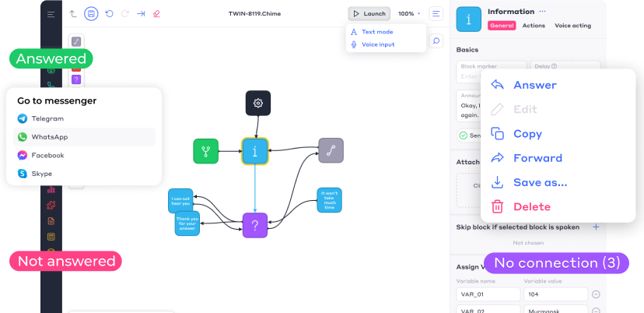Viewport: 644px width, 313px height.
Task: Choose WhatsApp in Go to messenger
Action: (49, 137)
